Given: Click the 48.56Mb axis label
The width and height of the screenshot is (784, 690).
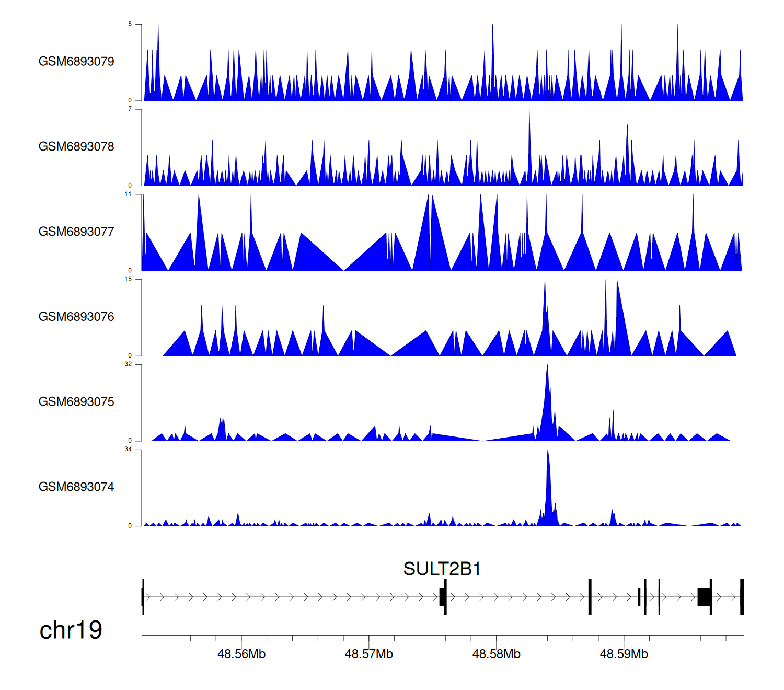Looking at the screenshot, I should pos(241,654).
